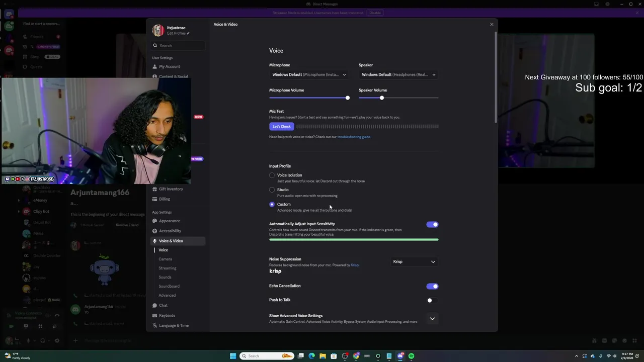Open the troubleshooting guide link

pos(354,137)
